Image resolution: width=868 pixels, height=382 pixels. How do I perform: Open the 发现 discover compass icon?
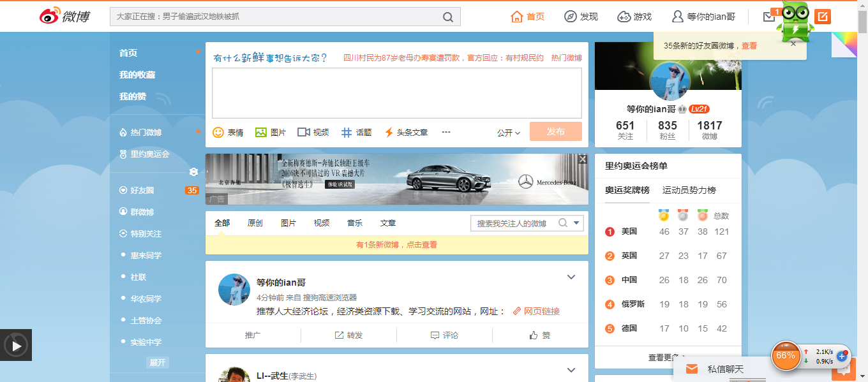570,17
